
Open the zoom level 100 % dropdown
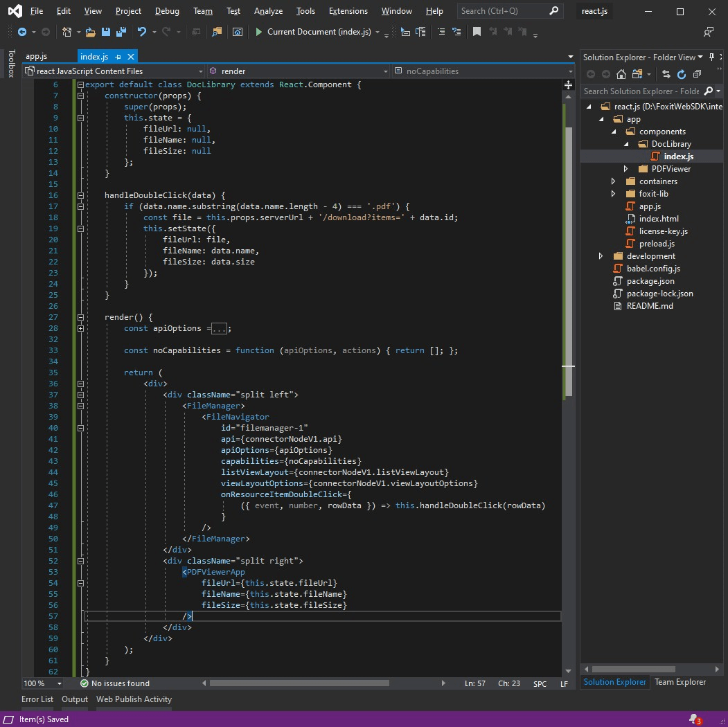coord(60,683)
